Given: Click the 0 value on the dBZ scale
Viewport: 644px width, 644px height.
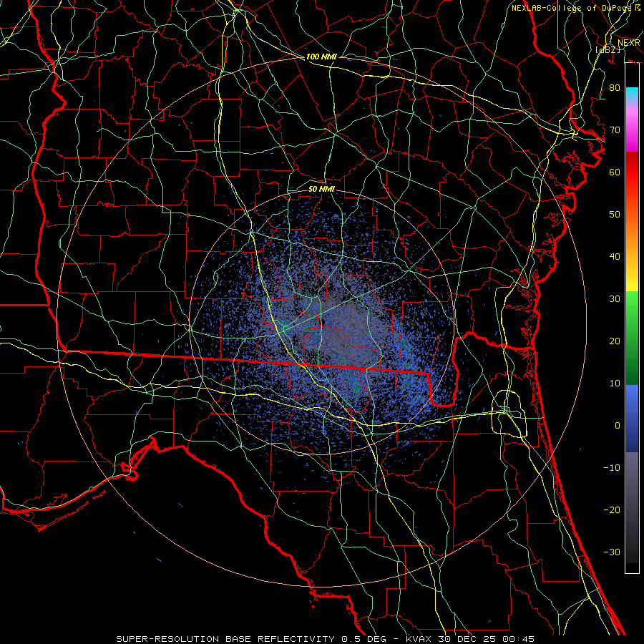Looking at the screenshot, I should pos(618,426).
